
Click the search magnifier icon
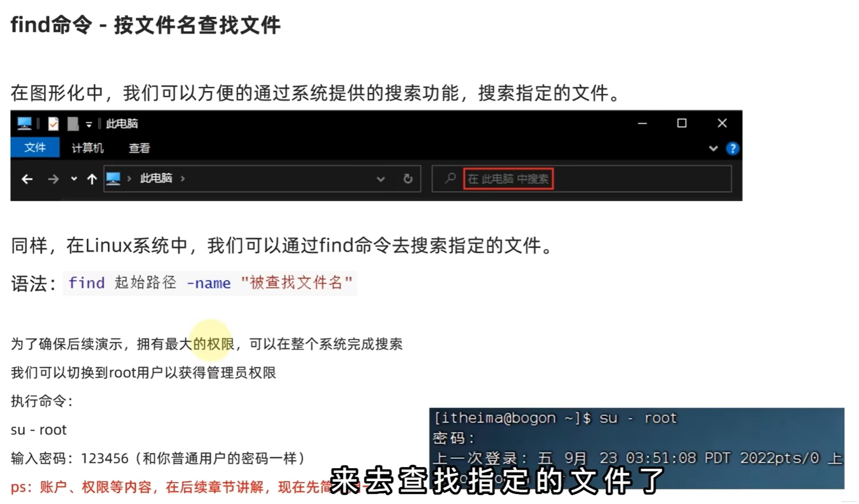click(451, 178)
